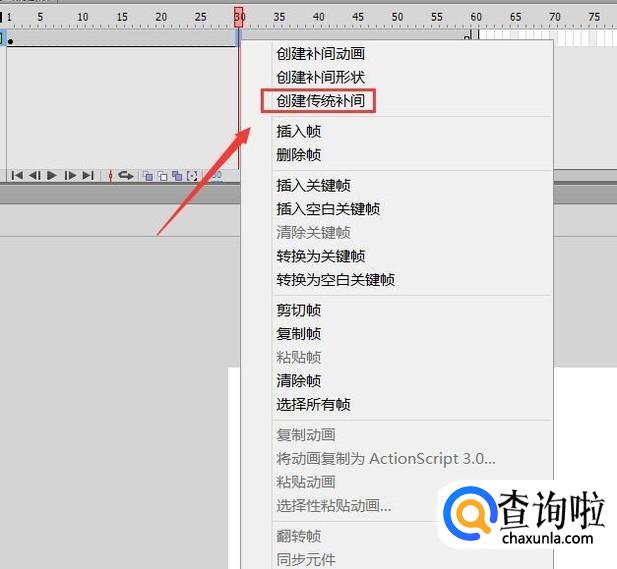This screenshot has height=569, width=617.
Task: Step forward one frame
Action: [70, 176]
